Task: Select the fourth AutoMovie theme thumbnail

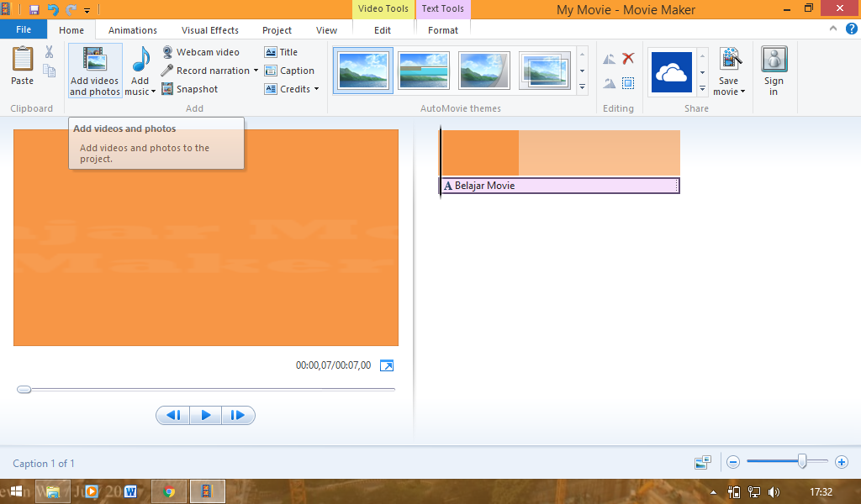Action: click(x=544, y=71)
